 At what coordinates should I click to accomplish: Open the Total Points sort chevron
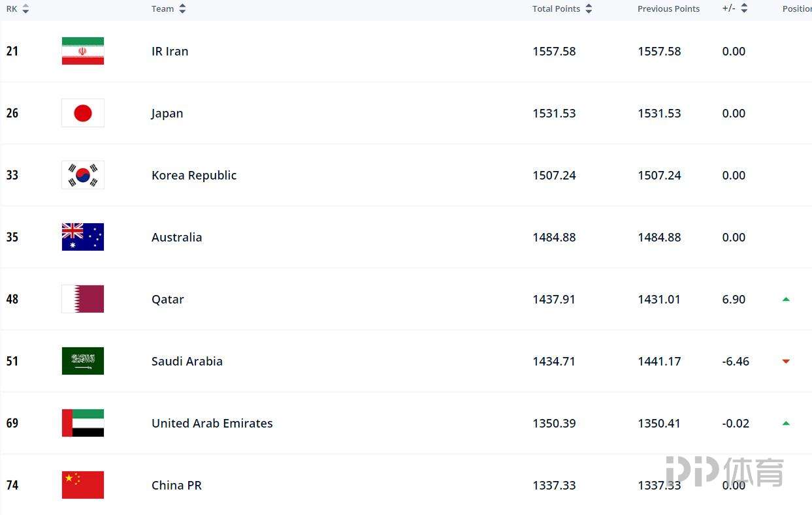tap(589, 8)
